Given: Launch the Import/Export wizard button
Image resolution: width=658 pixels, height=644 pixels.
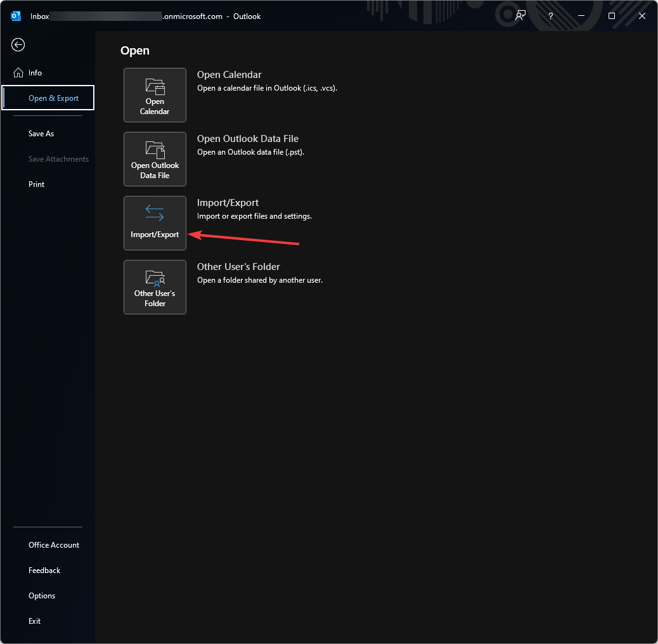Looking at the screenshot, I should [x=155, y=223].
